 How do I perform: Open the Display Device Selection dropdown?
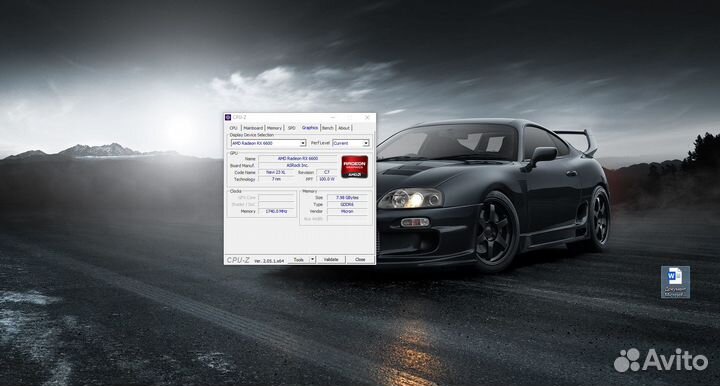(268, 143)
